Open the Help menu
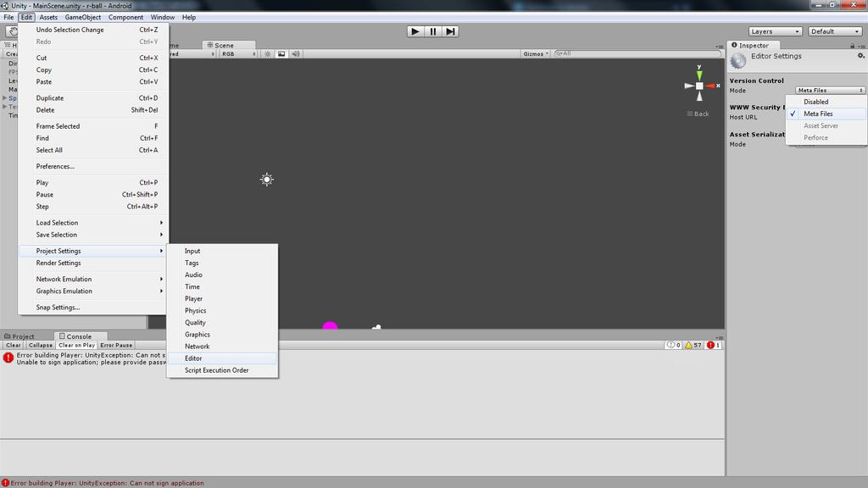The height and width of the screenshot is (488, 868). (x=189, y=17)
